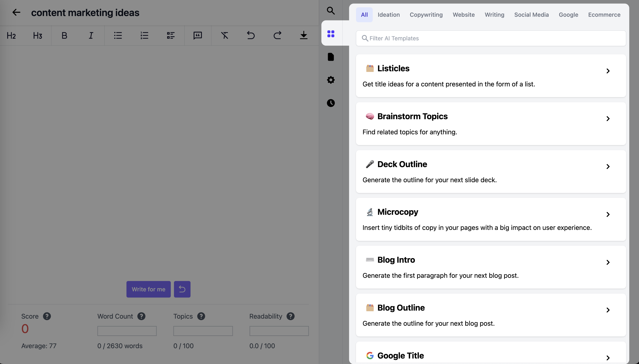This screenshot has width=639, height=364.
Task: Insert a checklist
Action: (x=171, y=36)
